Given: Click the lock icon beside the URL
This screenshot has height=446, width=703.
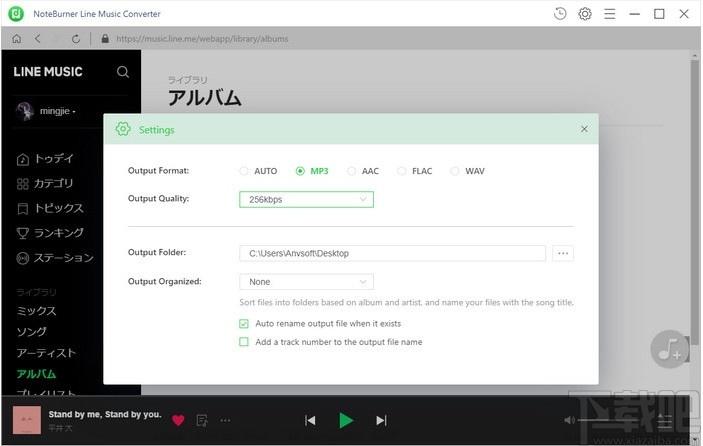Looking at the screenshot, I should pos(105,39).
